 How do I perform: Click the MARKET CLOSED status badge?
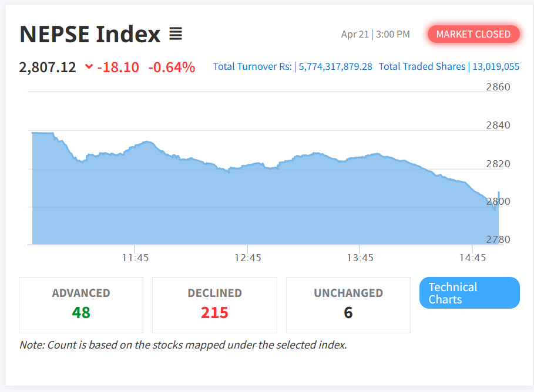coord(473,34)
